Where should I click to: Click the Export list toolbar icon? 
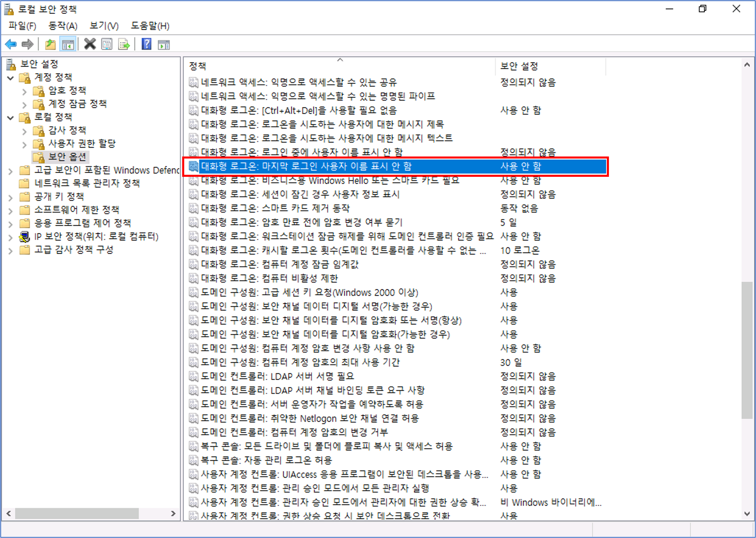pyautogui.click(x=124, y=44)
